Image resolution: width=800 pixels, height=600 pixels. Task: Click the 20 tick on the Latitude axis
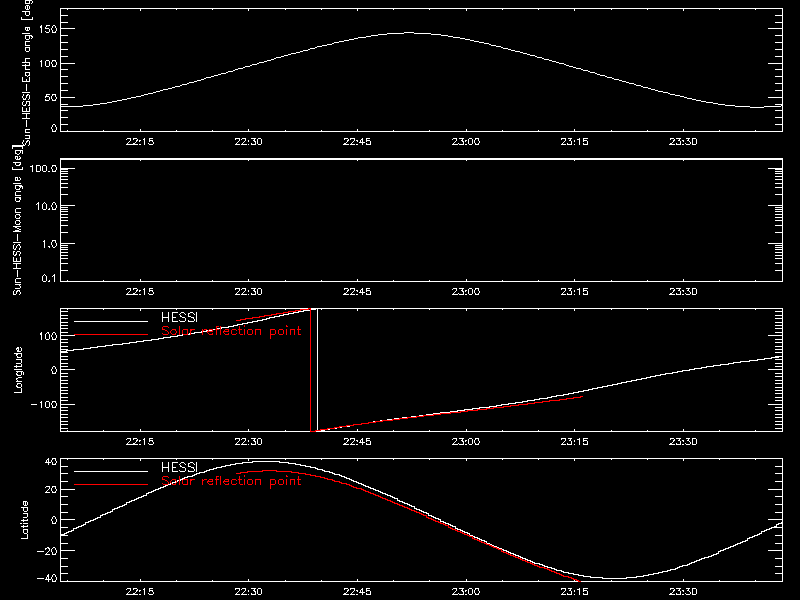point(51,490)
